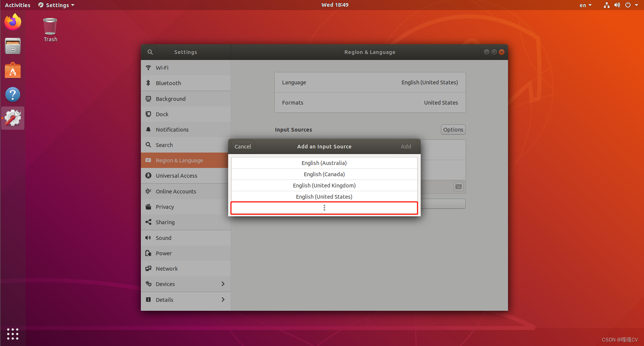This screenshot has width=644, height=346.
Task: Open the Notifications settings panel
Action: coord(186,129)
